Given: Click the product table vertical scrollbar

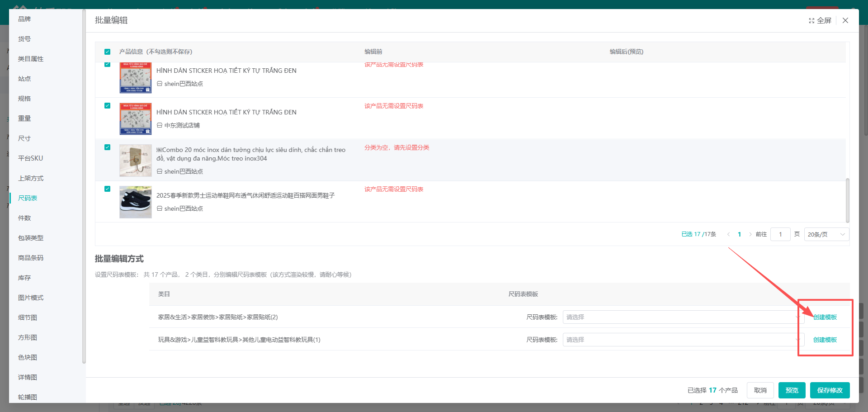Looking at the screenshot, I should [848, 200].
